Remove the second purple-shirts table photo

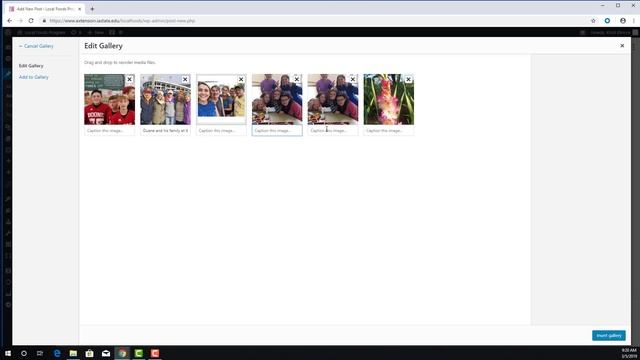click(353, 79)
